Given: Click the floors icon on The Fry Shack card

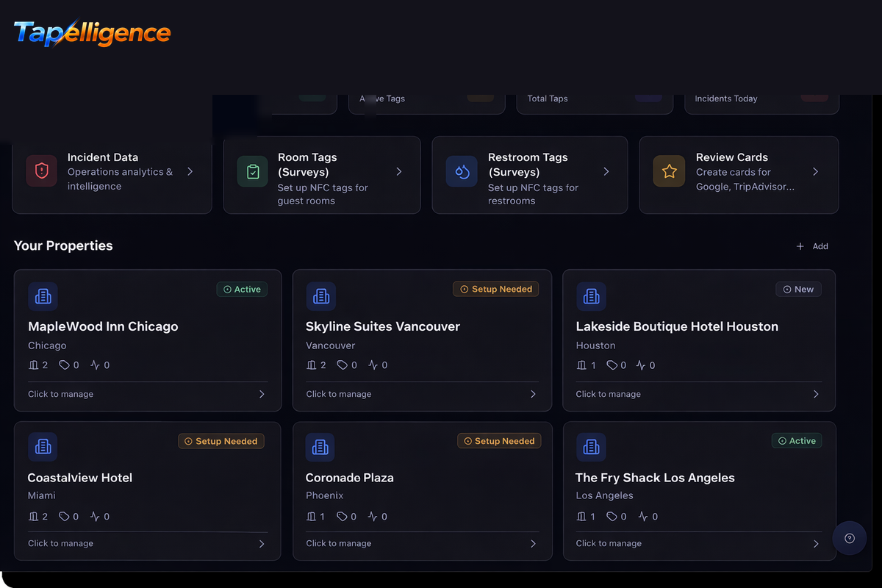Looking at the screenshot, I should pos(581,517).
